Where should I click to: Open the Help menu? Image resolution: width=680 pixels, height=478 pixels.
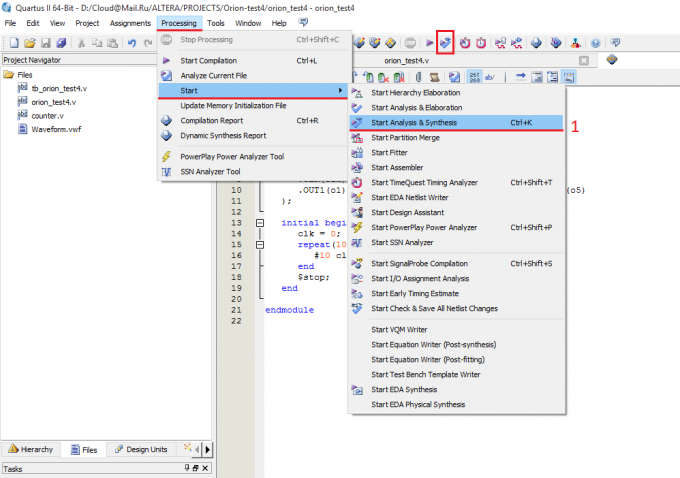pyautogui.click(x=279, y=23)
